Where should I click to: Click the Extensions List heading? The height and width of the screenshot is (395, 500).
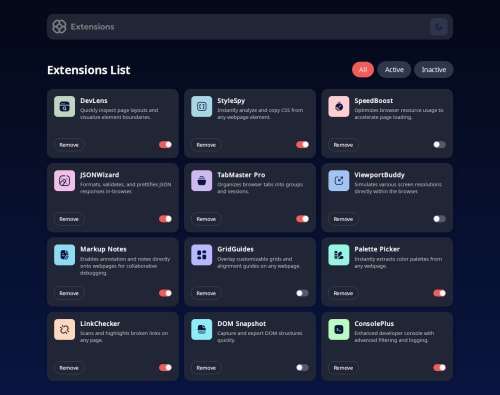(89, 70)
